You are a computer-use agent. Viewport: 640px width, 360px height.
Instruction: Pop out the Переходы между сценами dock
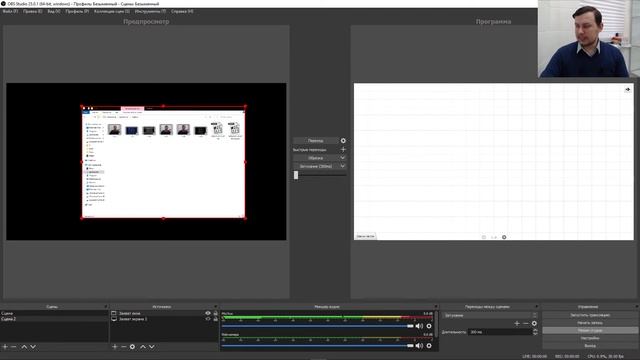[536, 307]
